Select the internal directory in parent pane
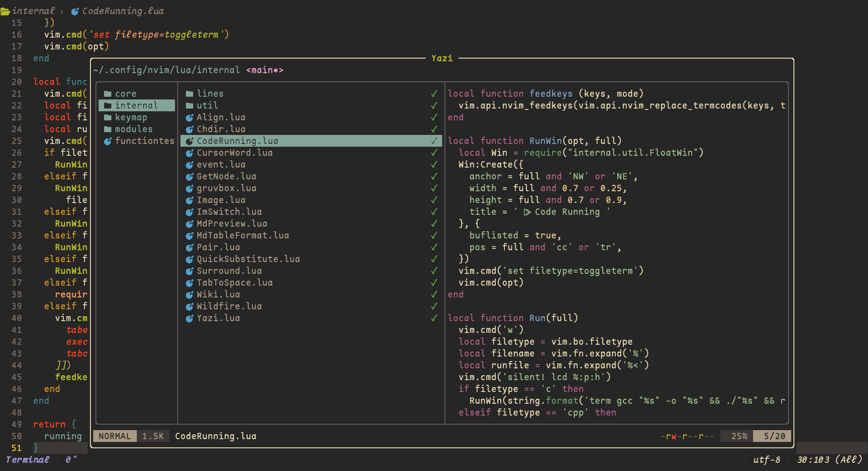 point(136,105)
